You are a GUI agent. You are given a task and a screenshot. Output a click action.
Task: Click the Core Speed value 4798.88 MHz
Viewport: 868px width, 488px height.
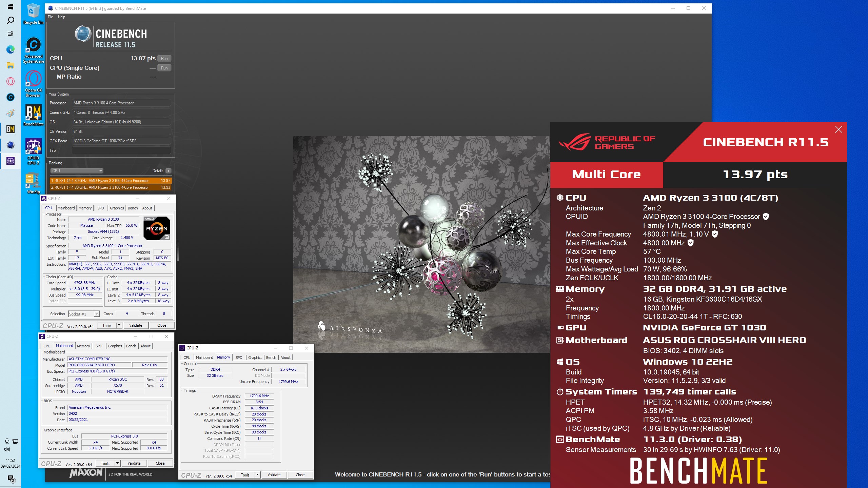point(85,283)
